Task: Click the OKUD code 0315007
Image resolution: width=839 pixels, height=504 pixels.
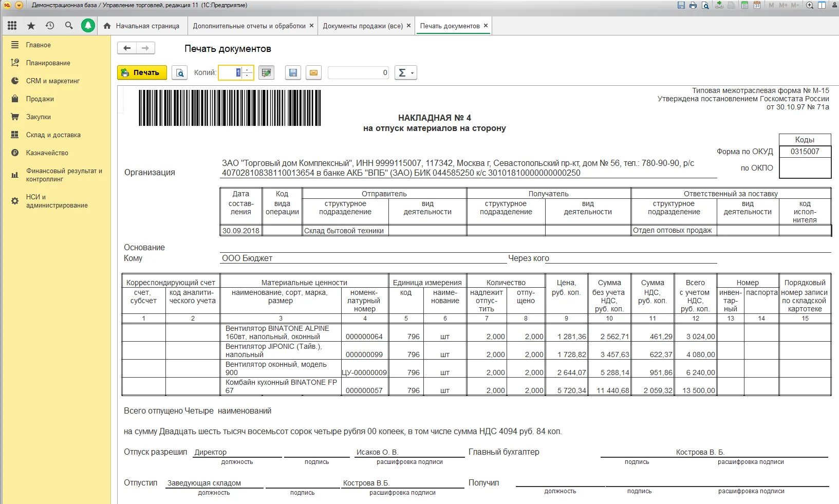Action: (x=805, y=152)
